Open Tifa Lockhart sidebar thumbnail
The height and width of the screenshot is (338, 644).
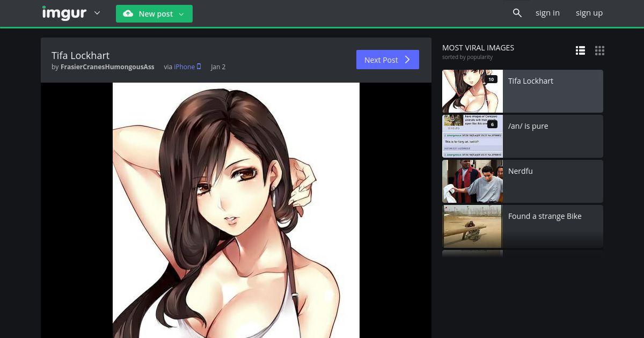tap(472, 91)
